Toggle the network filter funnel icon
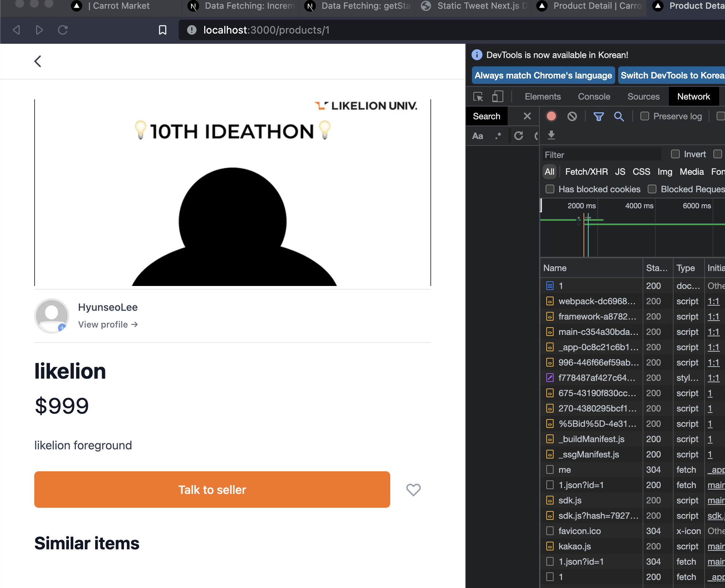725x588 pixels. [598, 116]
